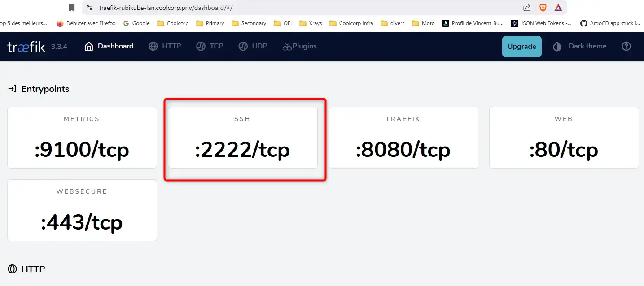
Task: Go to the TCP tab
Action: click(210, 46)
